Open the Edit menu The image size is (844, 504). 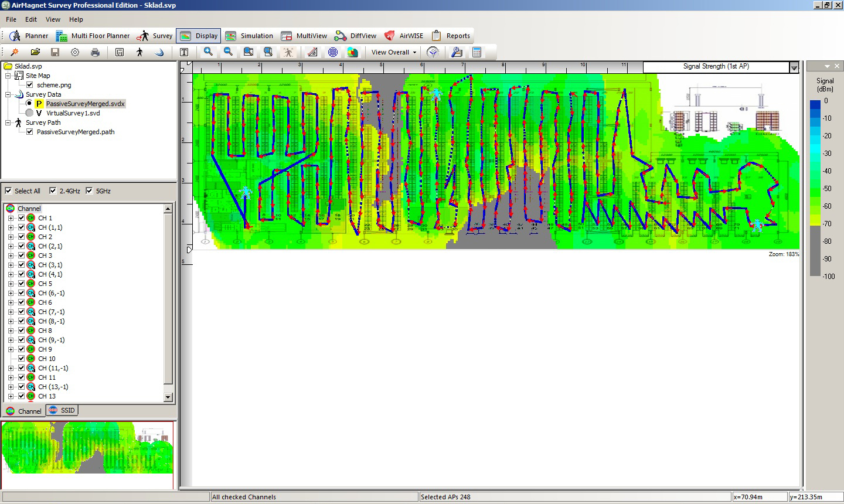(x=31, y=19)
